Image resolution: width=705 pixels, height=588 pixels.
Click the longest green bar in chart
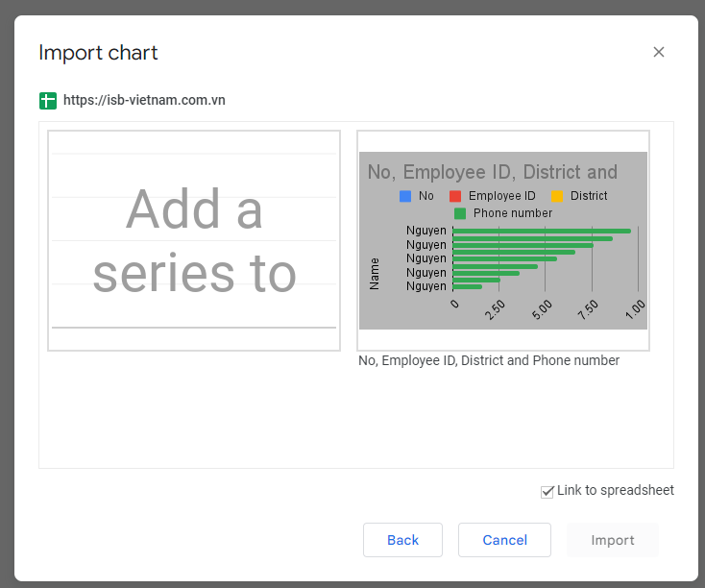[x=542, y=231]
